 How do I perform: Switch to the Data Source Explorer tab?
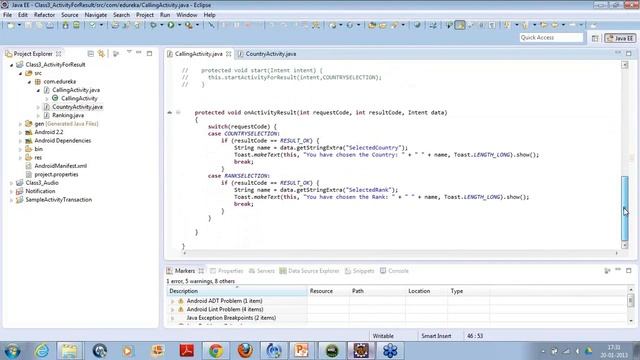[x=309, y=271]
